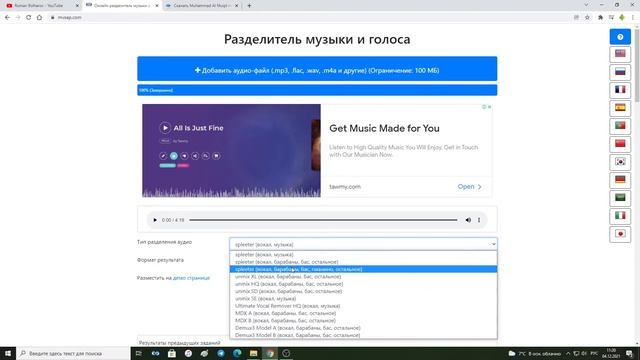
Task: Play the uploaded audio in the player
Action: tap(155, 220)
